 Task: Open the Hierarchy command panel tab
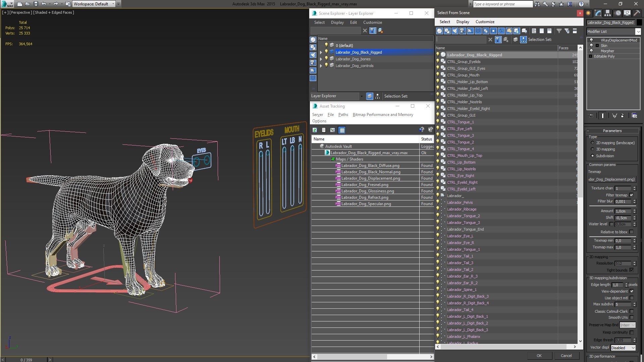click(607, 13)
